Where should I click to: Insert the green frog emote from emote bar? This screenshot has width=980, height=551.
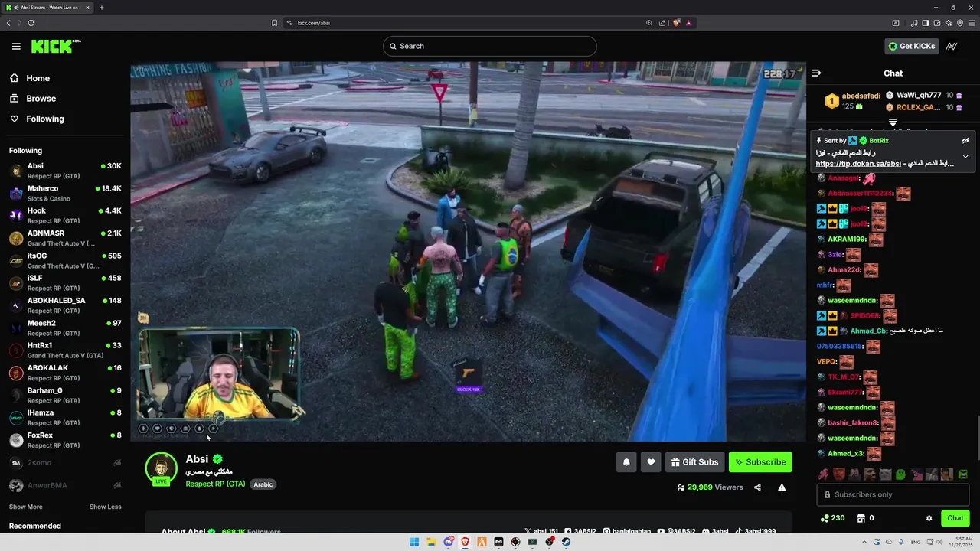pos(900,474)
